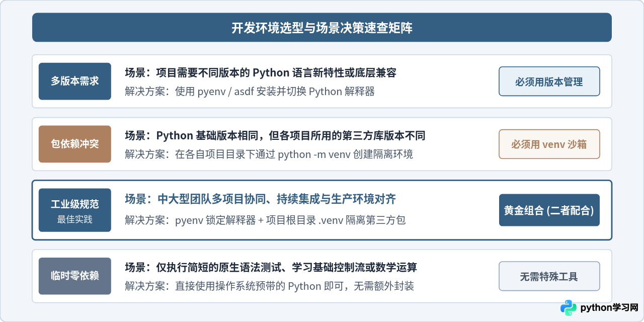Click text 解决方案：pyenv 锁定解释器 + 项目根目录 .venv 隔离第三方包
The width and height of the screenshot is (644, 322).
click(x=265, y=220)
